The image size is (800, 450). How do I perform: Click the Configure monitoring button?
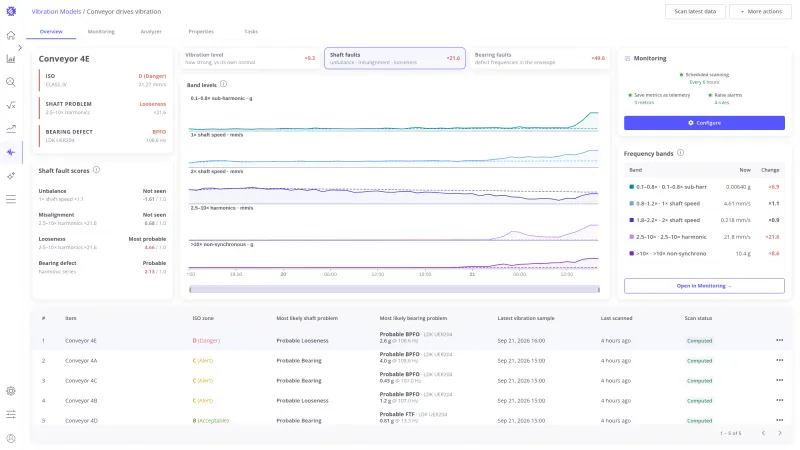[704, 122]
